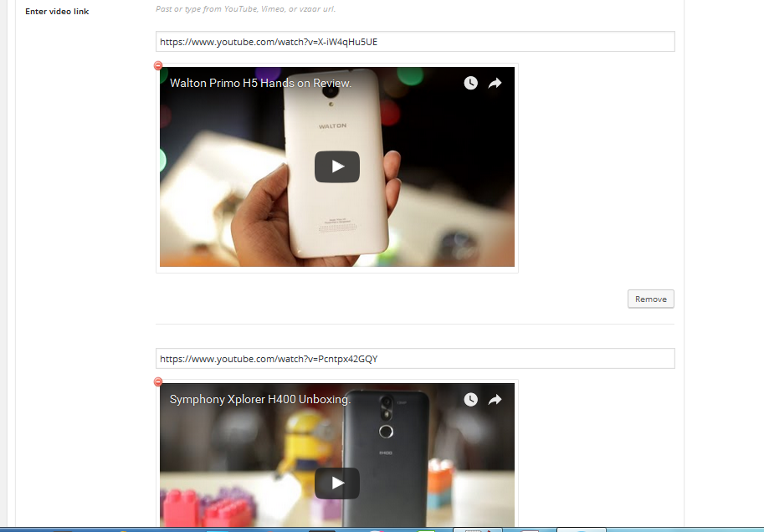Open the Walton Primo H5 Hands on Review title

(x=261, y=83)
